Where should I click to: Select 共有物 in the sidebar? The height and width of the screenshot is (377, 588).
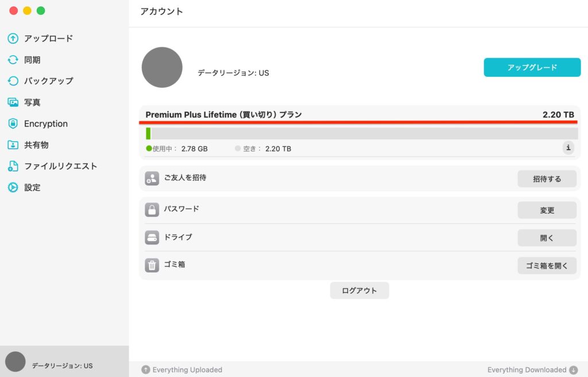(x=34, y=145)
